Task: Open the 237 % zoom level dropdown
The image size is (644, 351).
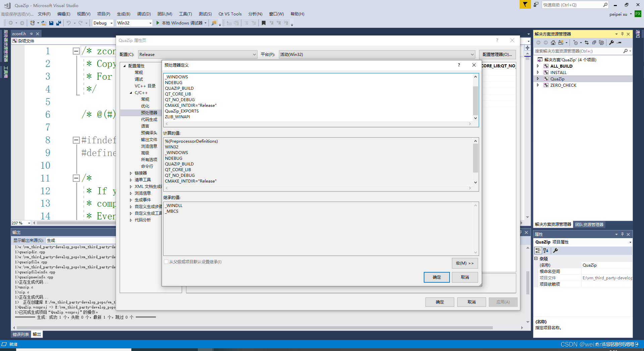Action: pos(29,223)
